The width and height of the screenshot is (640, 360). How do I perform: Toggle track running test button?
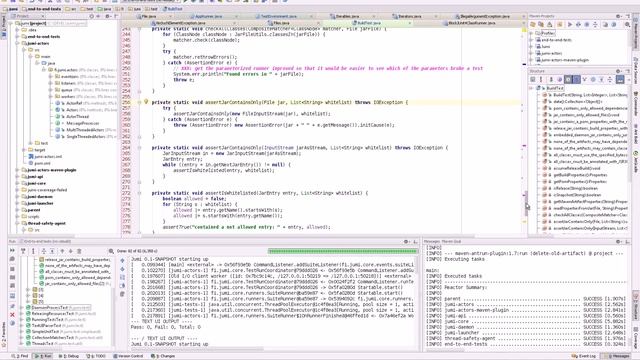pyautogui.click(x=33, y=251)
